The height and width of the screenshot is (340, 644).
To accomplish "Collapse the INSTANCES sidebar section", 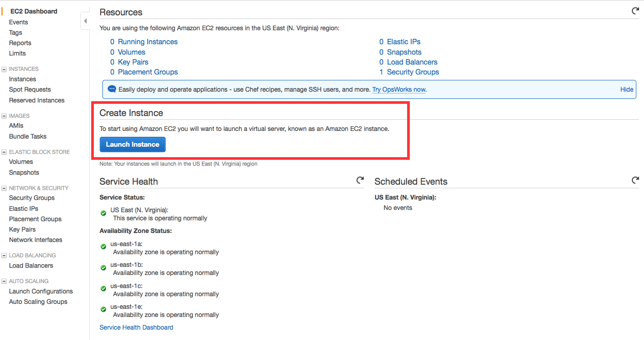I will [4, 69].
